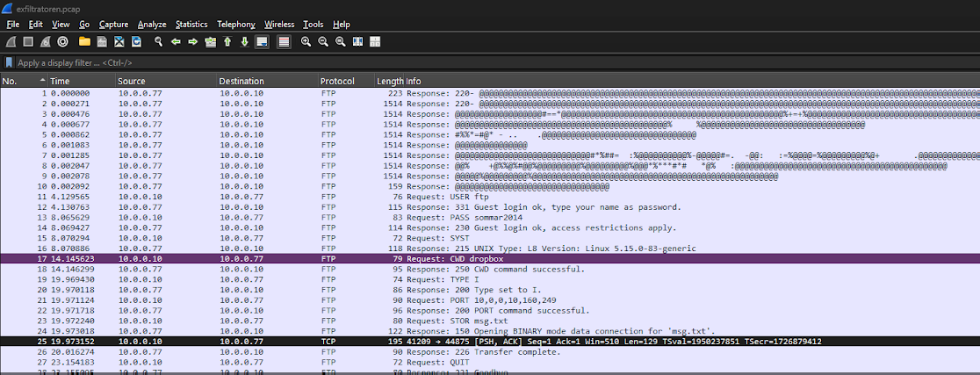This screenshot has width=980, height=375.
Task: Select packet 22 '200 PORT command successful'
Action: (490, 311)
